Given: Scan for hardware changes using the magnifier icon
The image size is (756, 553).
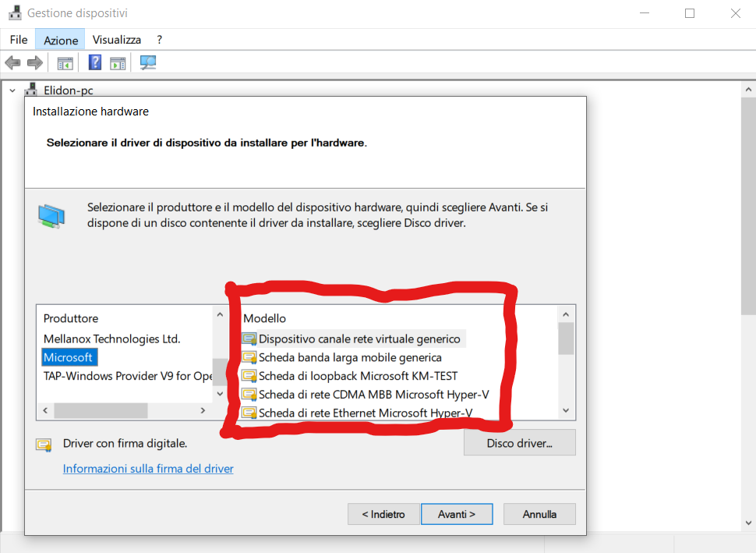Looking at the screenshot, I should pos(148,62).
